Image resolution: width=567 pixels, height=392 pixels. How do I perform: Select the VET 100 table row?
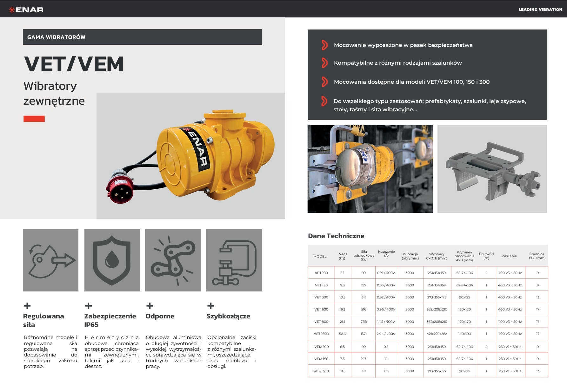tap(428, 273)
